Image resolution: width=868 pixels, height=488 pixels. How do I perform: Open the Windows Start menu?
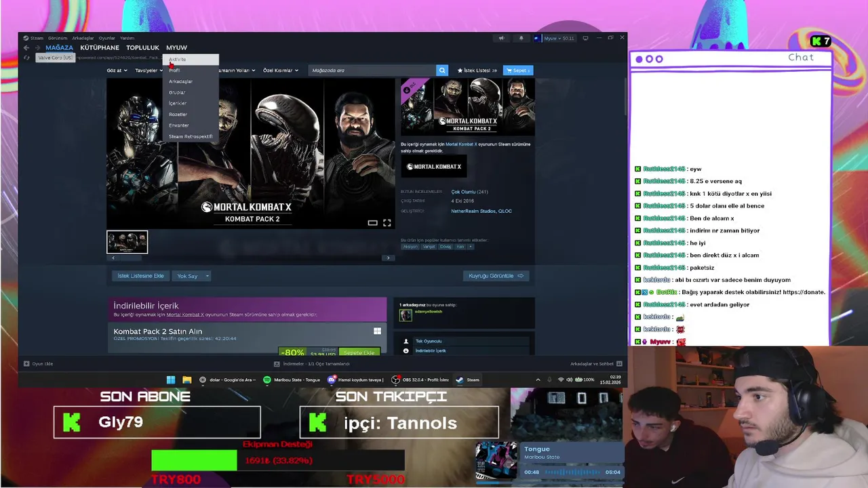click(x=171, y=380)
